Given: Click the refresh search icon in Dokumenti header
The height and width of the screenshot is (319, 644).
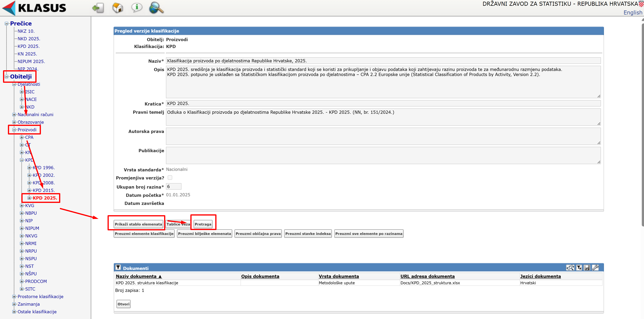Looking at the screenshot, I should point(570,268).
